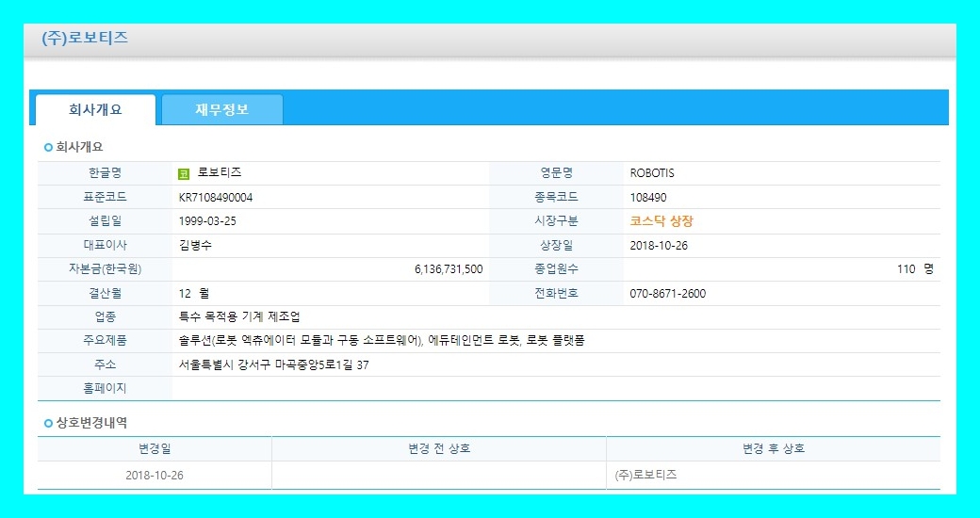This screenshot has width=980, height=518.
Task: Click the 변경일 column header
Action: pyautogui.click(x=155, y=448)
